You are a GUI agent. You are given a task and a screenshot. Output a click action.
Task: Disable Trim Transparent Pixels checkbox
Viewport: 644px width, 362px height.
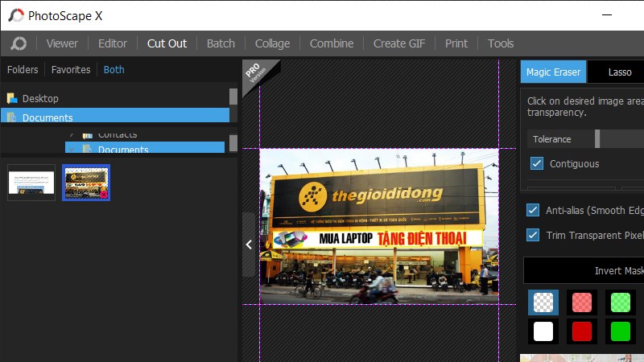[533, 235]
